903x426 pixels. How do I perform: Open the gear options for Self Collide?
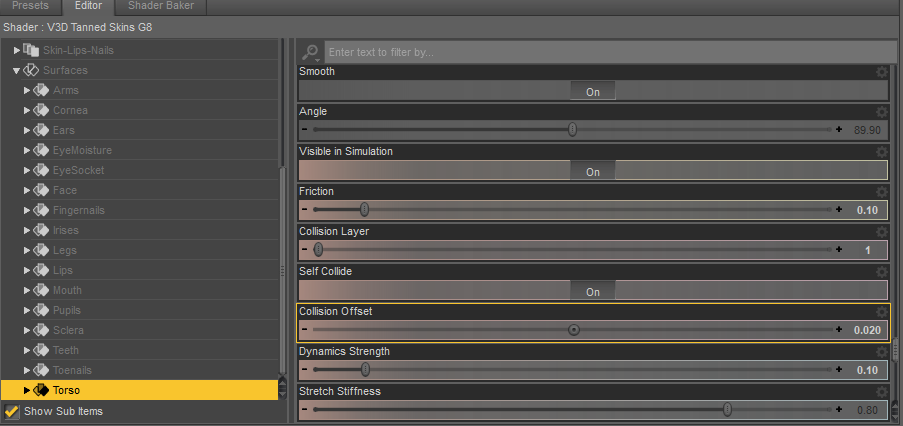tap(882, 272)
